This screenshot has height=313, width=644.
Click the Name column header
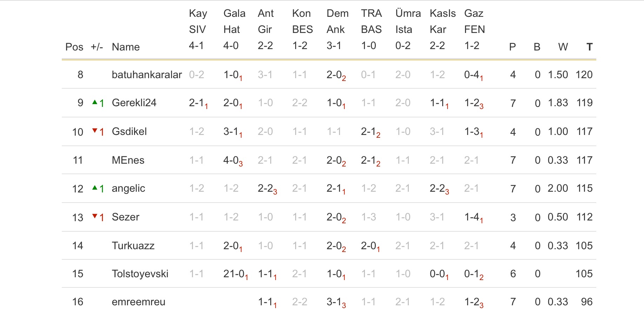[126, 47]
